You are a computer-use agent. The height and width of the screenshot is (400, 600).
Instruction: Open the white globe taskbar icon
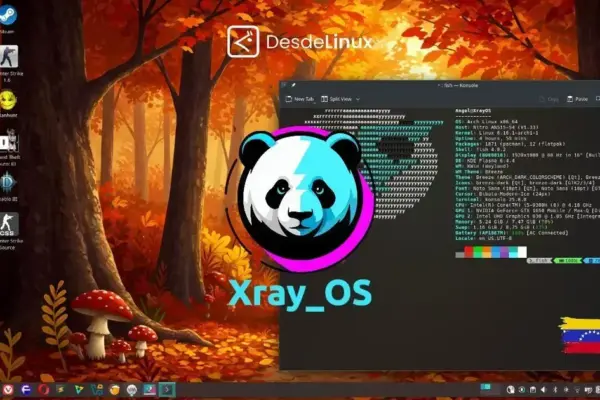click(132, 390)
